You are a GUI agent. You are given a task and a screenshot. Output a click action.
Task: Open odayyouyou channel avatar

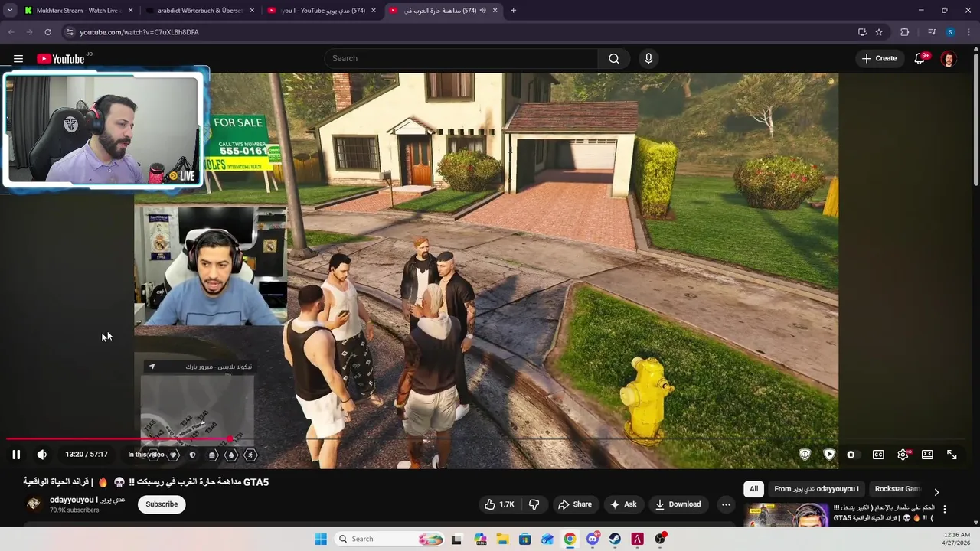click(x=34, y=504)
